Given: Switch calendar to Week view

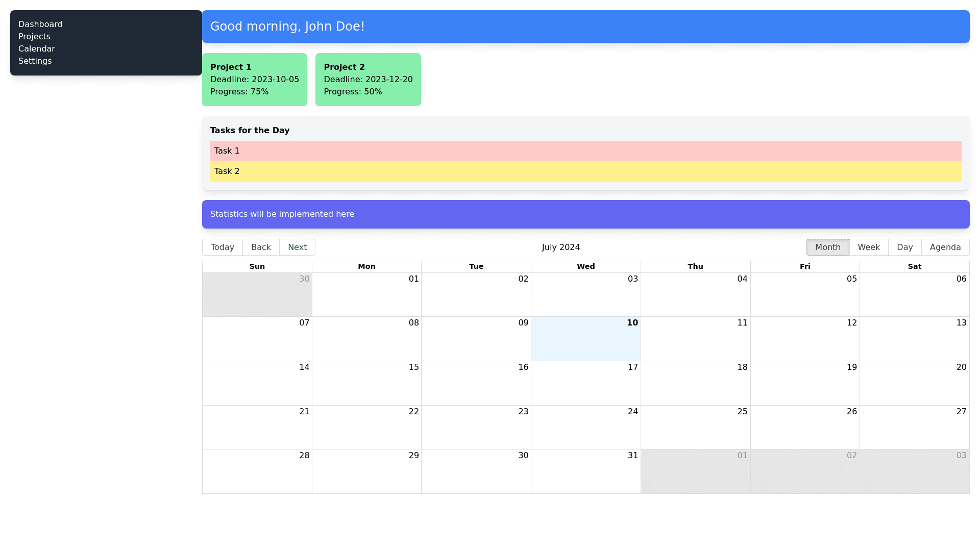Looking at the screenshot, I should [x=868, y=247].
